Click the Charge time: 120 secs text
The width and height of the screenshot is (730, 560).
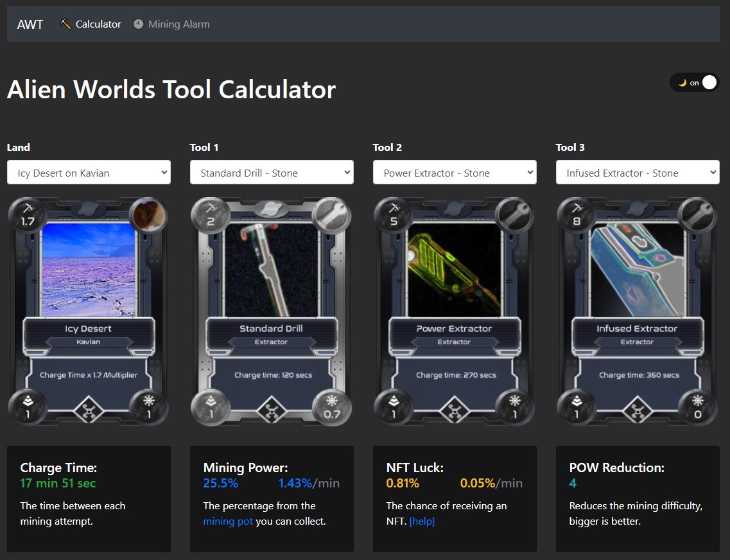(x=273, y=375)
